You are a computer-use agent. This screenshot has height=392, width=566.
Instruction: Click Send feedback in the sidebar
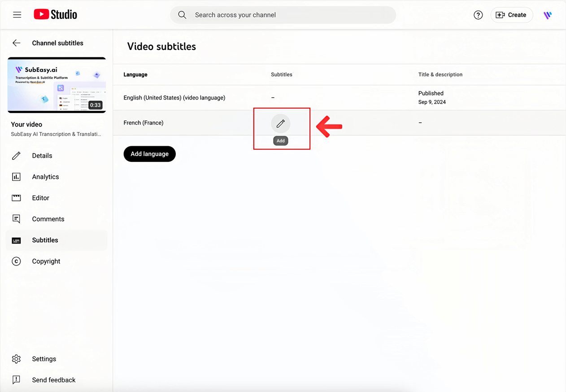[57, 380]
